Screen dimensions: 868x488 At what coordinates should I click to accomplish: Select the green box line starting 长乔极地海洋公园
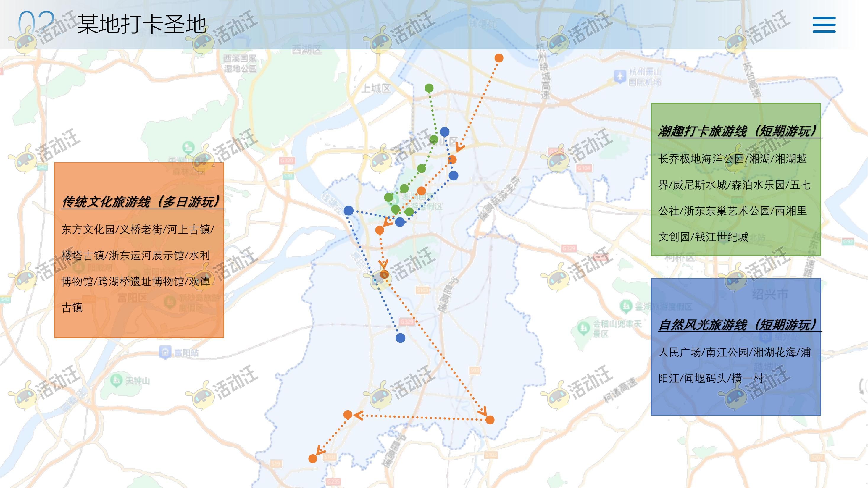tap(733, 159)
